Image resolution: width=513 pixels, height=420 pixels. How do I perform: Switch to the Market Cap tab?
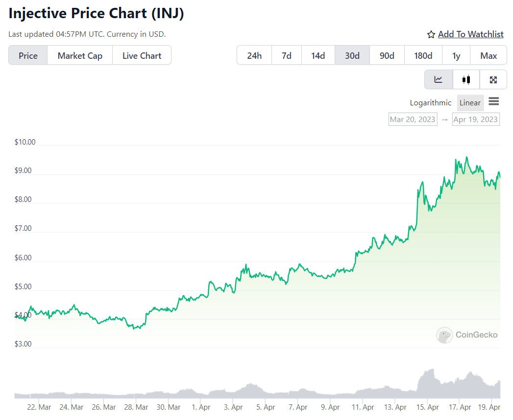(x=80, y=55)
